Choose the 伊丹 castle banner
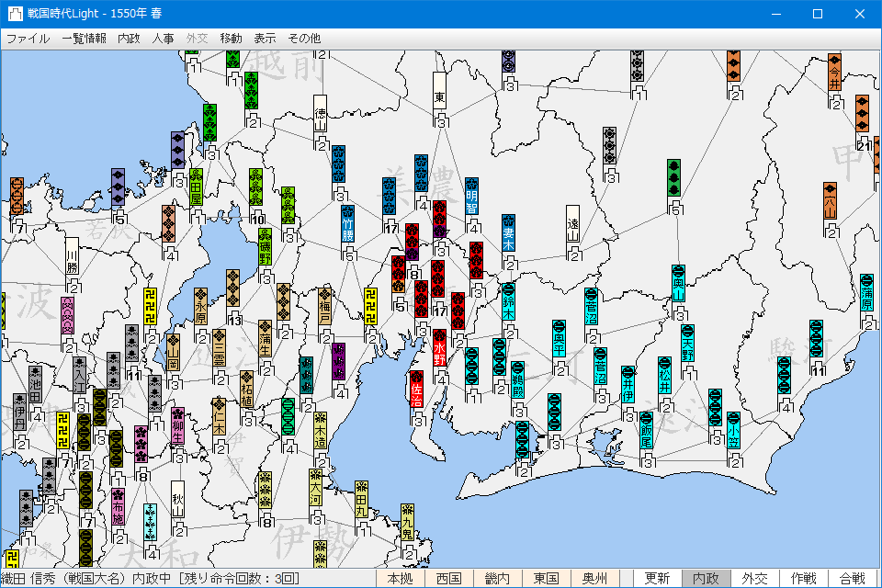The height and width of the screenshot is (588, 882). [x=19, y=413]
